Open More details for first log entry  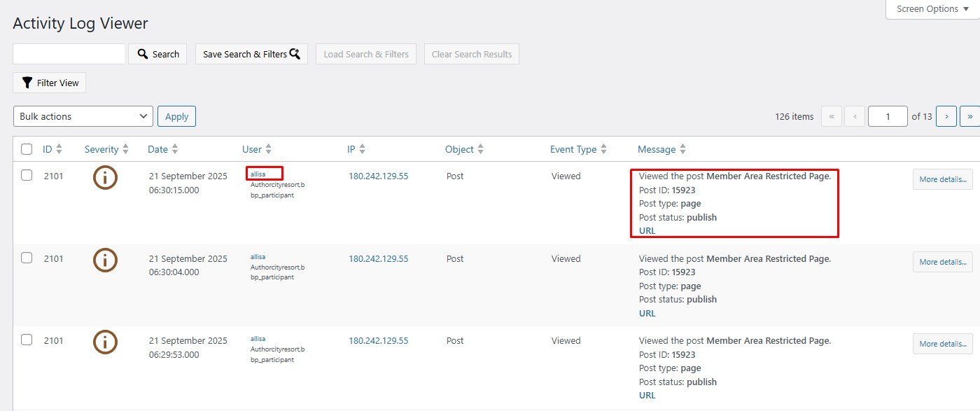(942, 179)
